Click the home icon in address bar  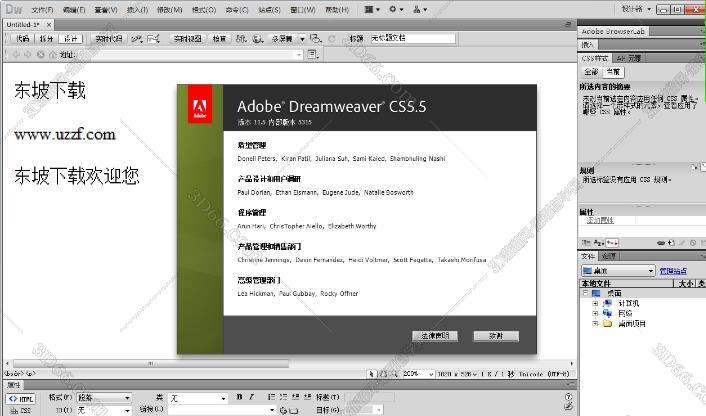pos(52,54)
